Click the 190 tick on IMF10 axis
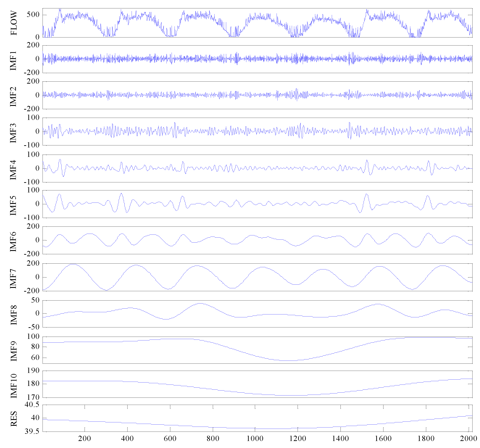The image size is (480, 448). [x=33, y=371]
